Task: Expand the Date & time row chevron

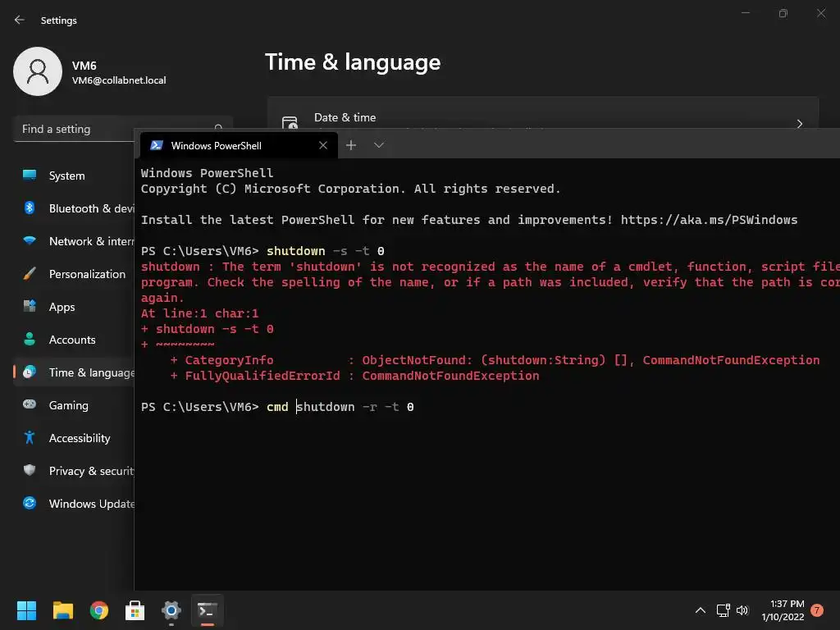Action: click(x=799, y=124)
